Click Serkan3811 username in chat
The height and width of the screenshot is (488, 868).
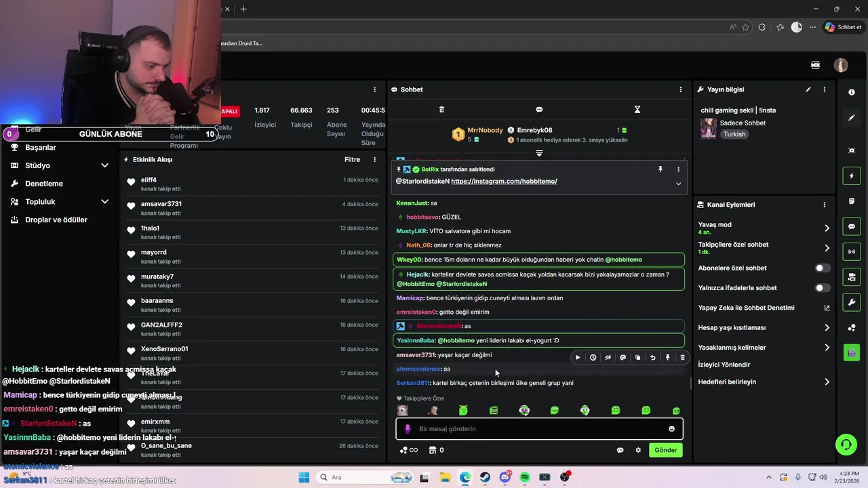click(x=413, y=383)
